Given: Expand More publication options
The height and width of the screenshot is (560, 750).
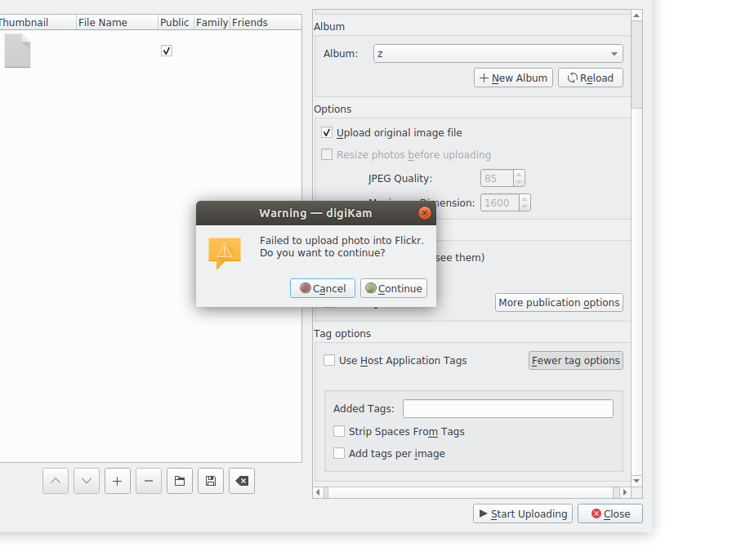Looking at the screenshot, I should [x=559, y=303].
